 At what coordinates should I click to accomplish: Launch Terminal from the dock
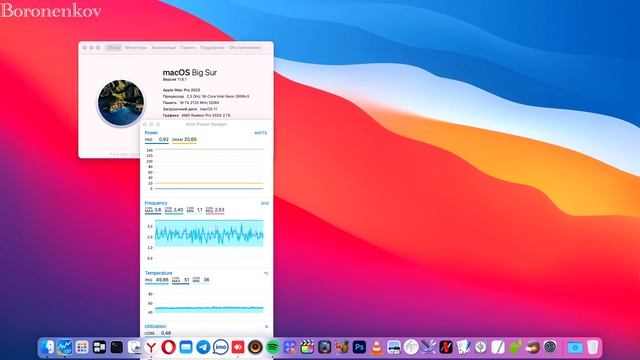click(116, 347)
